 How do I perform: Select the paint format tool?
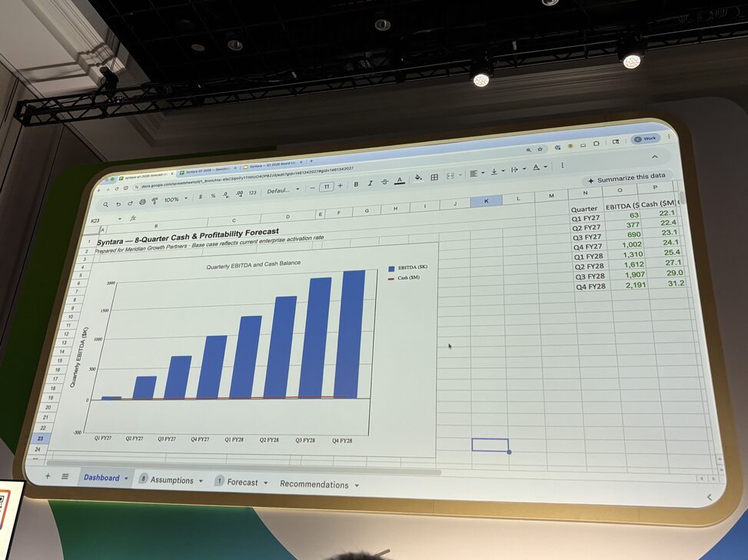point(155,201)
